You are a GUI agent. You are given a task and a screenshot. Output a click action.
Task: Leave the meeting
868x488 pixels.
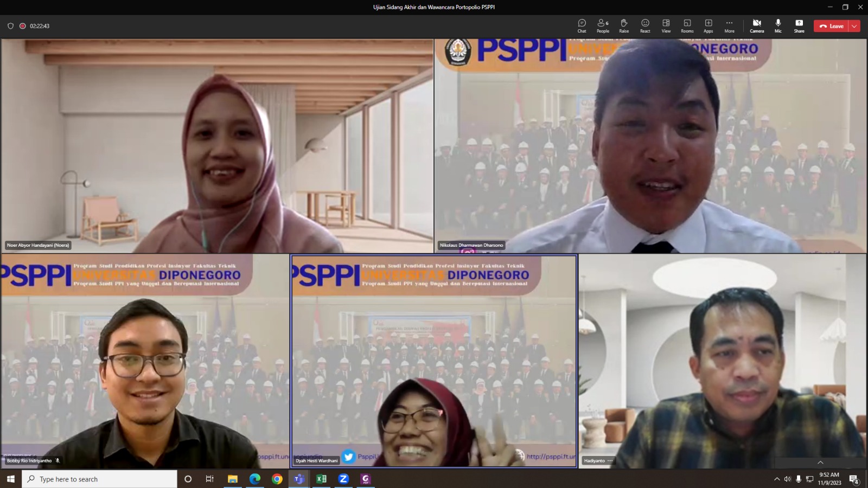[832, 25]
